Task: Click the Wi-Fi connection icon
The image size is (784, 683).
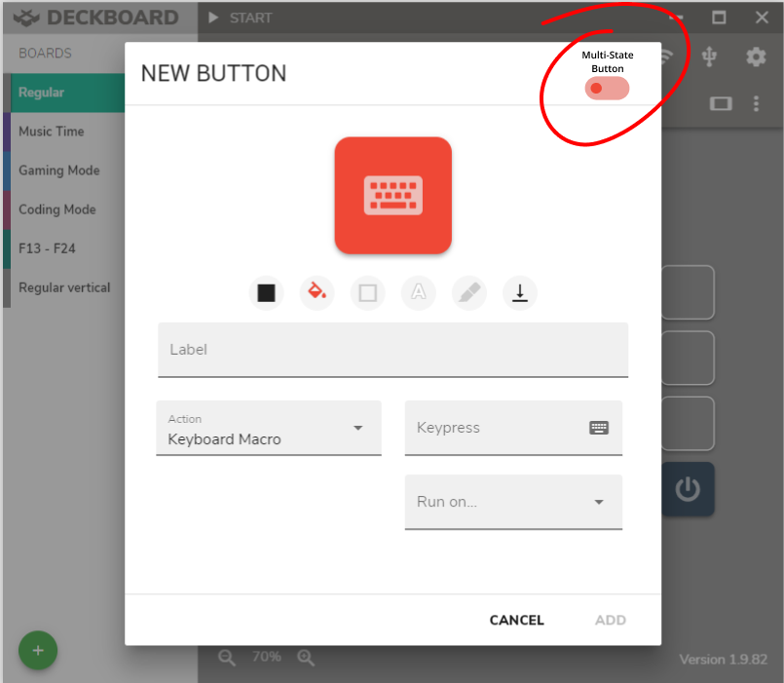Action: [x=663, y=57]
